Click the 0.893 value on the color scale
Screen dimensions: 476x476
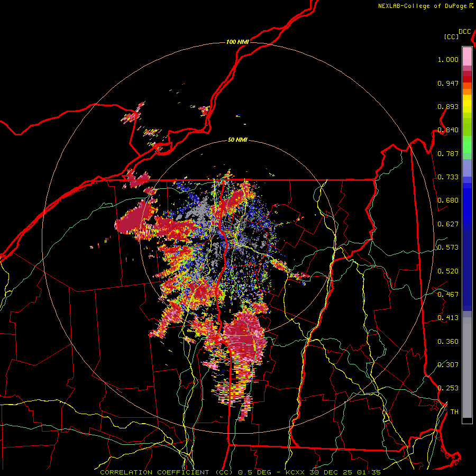[448, 106]
